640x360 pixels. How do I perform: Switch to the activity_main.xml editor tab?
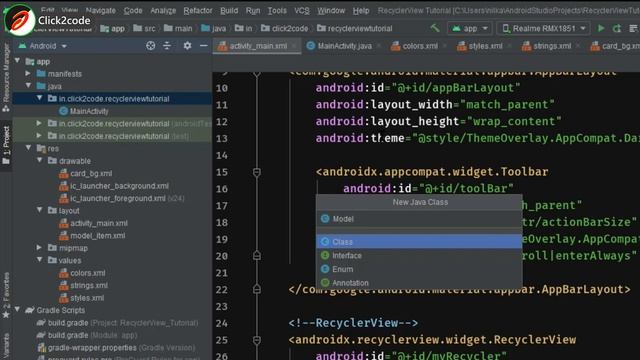click(x=257, y=46)
